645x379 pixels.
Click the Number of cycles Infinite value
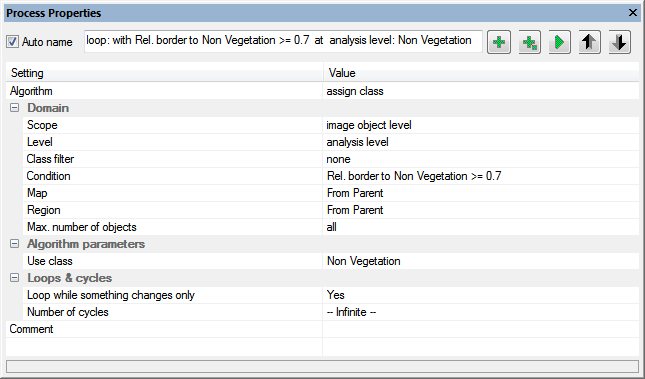coord(480,312)
